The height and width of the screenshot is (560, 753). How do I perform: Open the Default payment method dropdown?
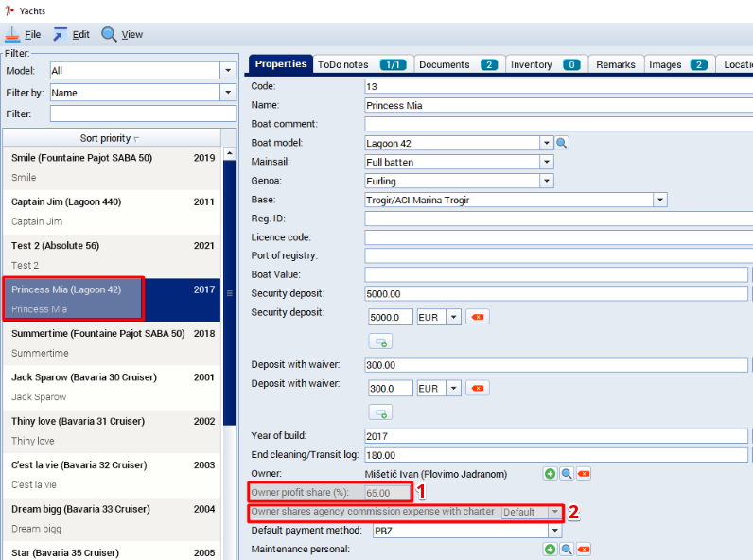pyautogui.click(x=554, y=531)
